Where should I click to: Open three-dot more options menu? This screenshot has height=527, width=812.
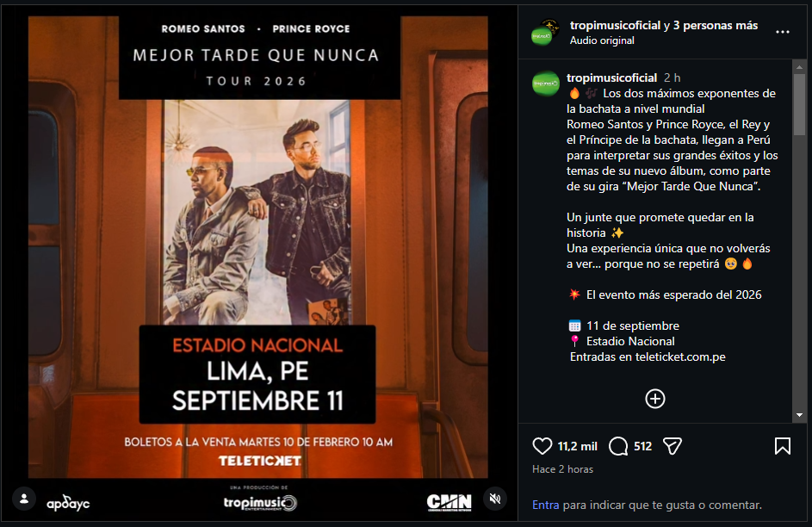tap(783, 32)
